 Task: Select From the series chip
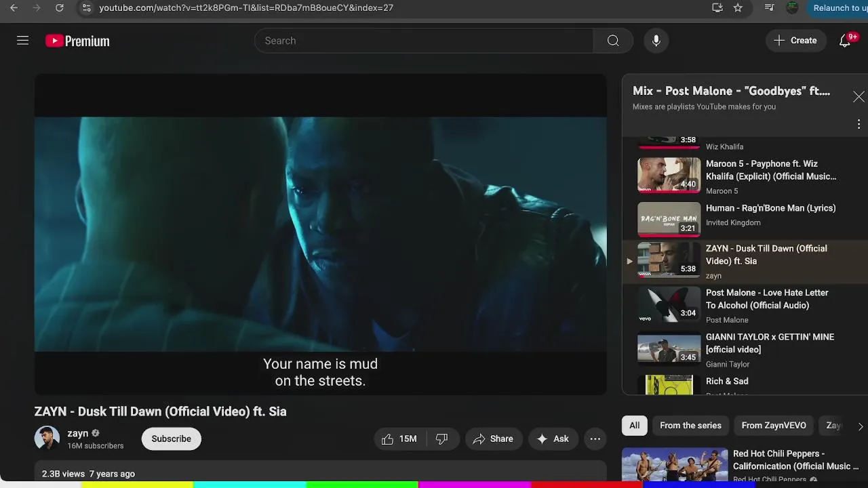(x=690, y=426)
